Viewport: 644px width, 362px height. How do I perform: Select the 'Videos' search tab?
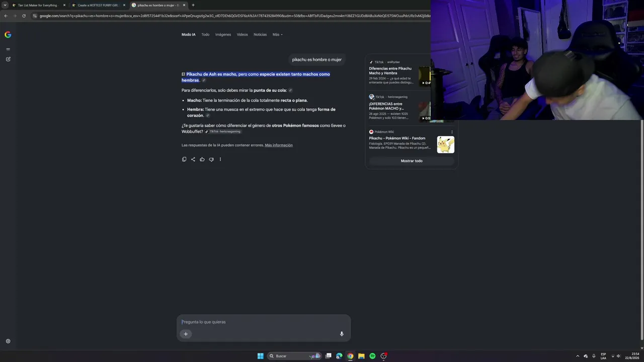pyautogui.click(x=243, y=35)
